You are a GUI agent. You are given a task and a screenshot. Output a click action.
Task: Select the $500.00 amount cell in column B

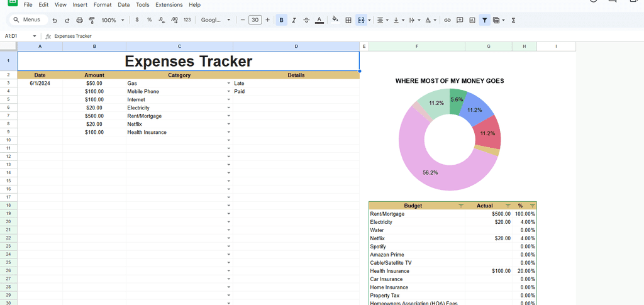tap(94, 116)
